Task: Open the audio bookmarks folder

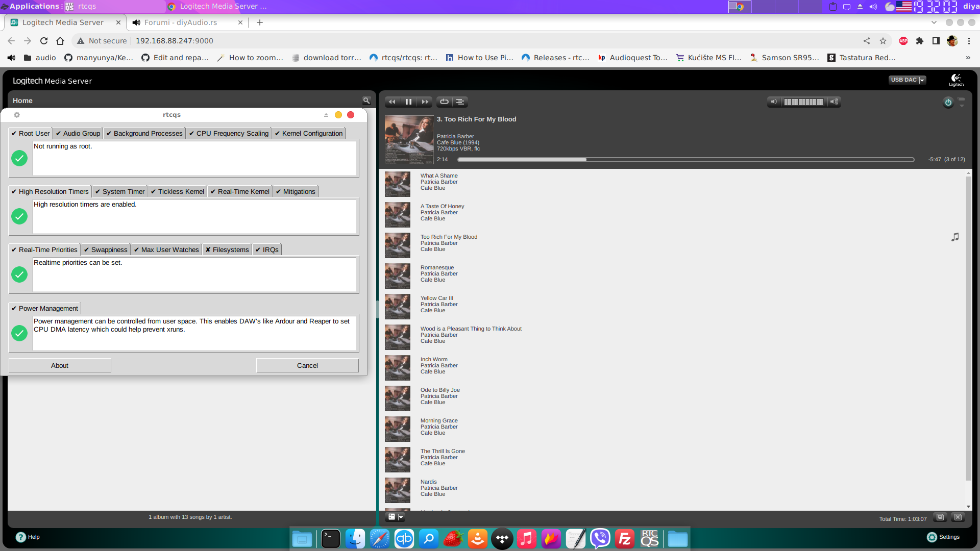Action: 40,58
